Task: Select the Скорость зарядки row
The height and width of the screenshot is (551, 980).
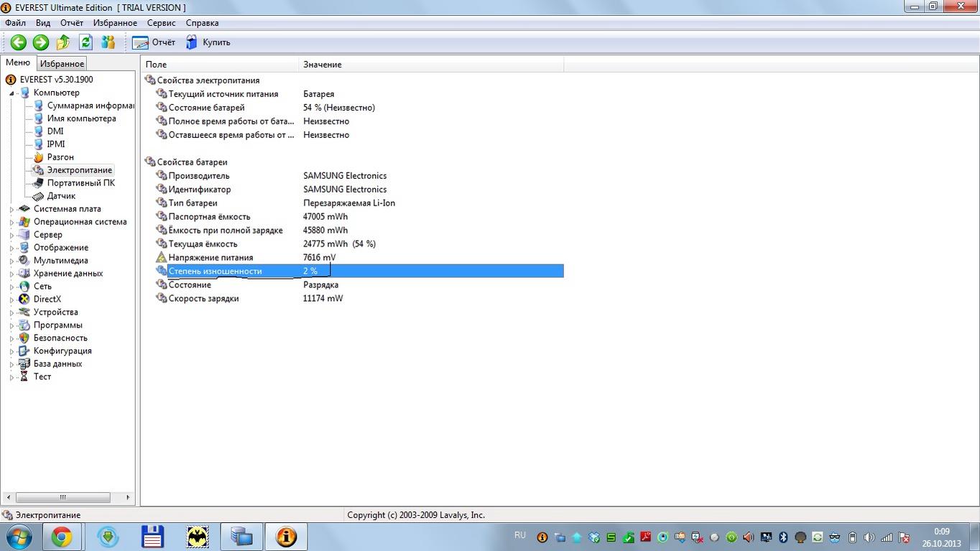Action: pyautogui.click(x=359, y=298)
